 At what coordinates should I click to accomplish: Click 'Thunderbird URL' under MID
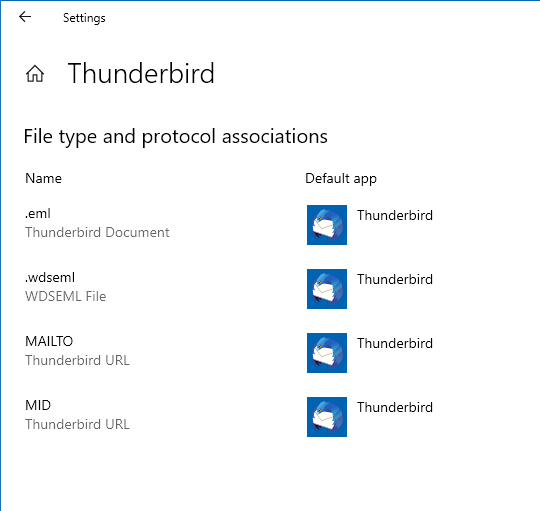click(77, 425)
